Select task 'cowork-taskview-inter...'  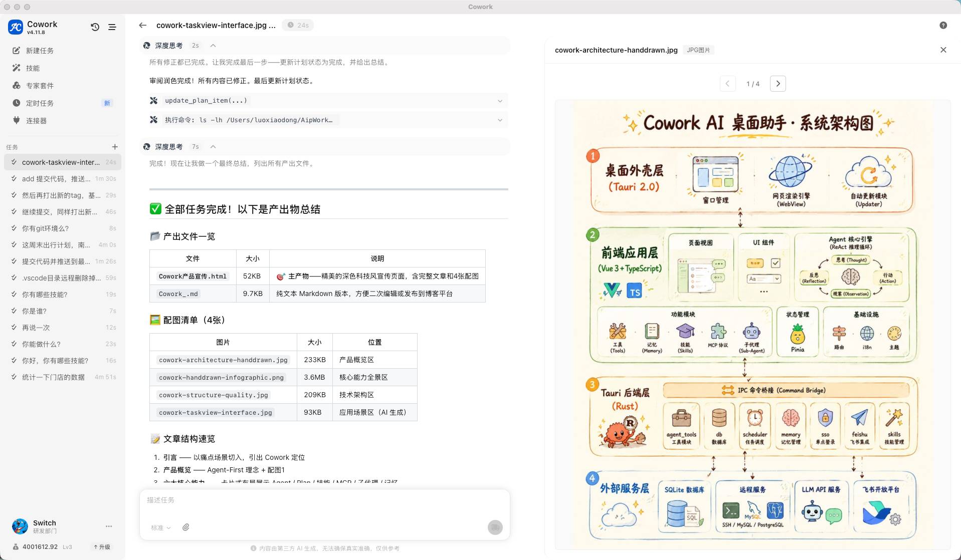tap(63, 162)
